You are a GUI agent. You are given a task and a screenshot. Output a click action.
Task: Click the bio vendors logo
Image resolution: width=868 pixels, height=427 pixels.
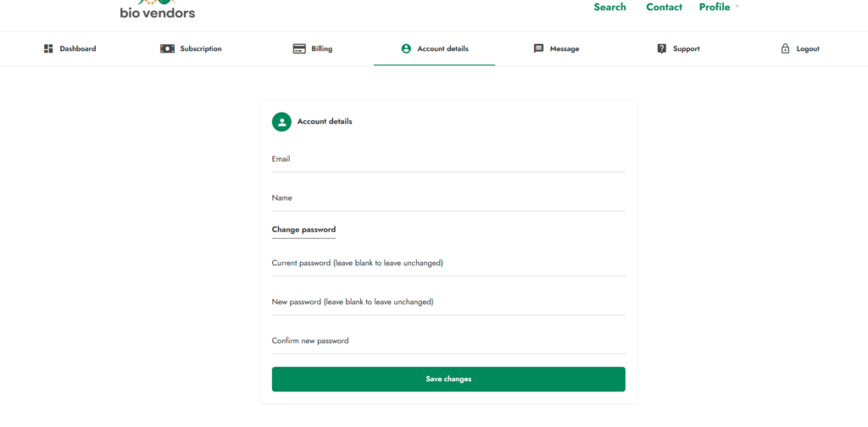(x=157, y=9)
